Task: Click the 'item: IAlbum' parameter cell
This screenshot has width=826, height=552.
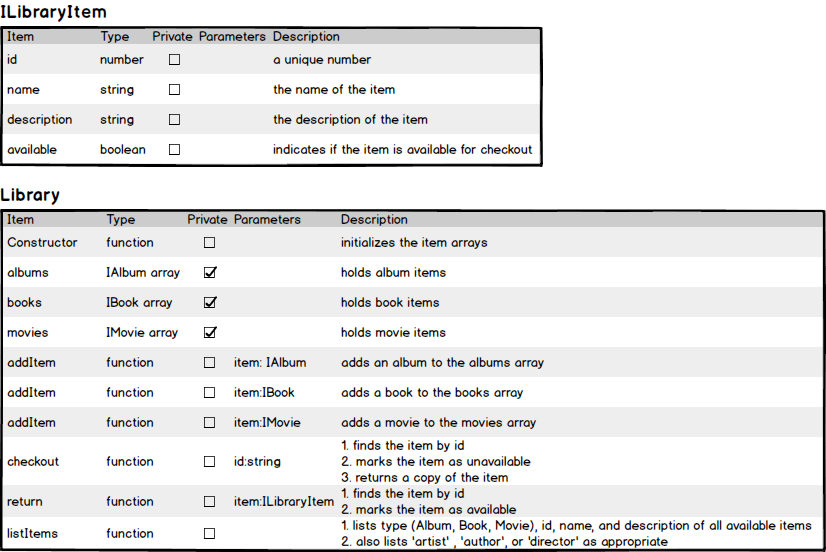Action: click(x=270, y=362)
